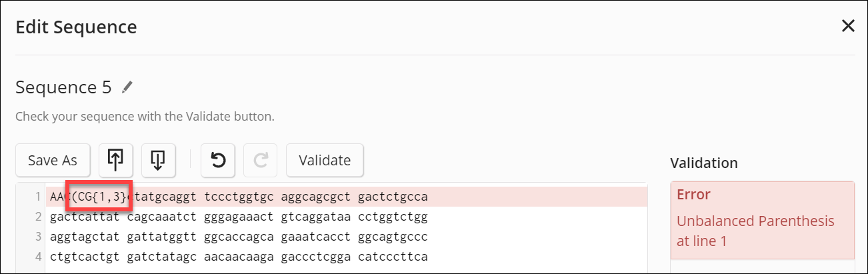Undo the last sequence edit

point(218,160)
